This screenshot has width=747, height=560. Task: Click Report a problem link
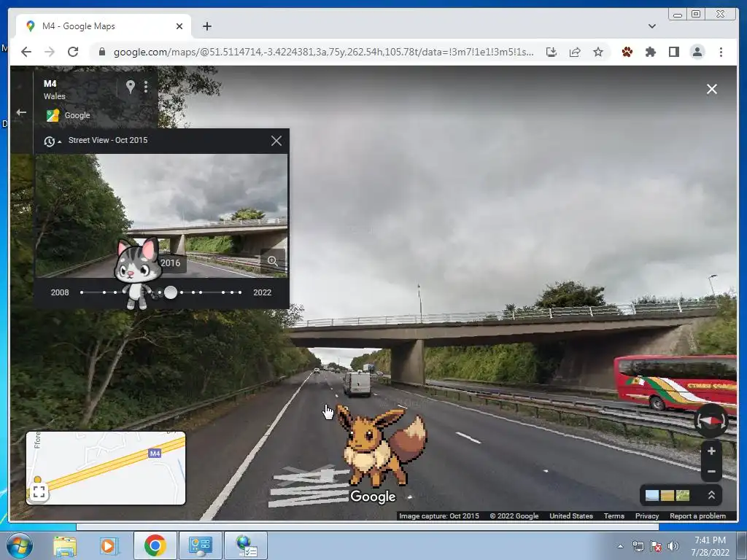[697, 516]
